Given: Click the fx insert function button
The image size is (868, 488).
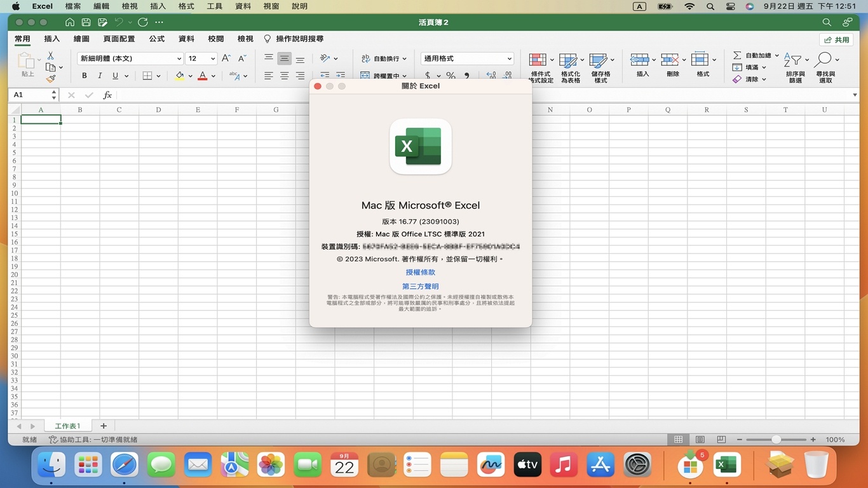Looking at the screenshot, I should (107, 95).
